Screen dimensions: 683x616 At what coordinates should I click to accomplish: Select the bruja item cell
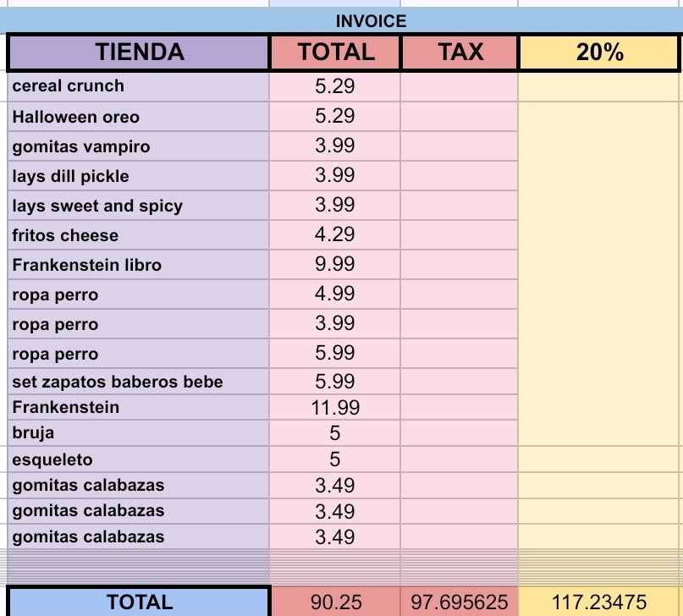(139, 433)
